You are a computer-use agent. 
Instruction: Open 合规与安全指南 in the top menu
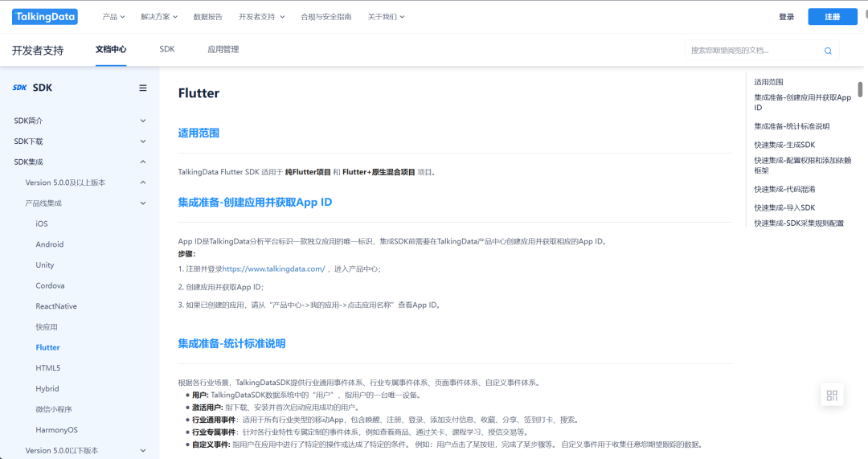click(326, 17)
